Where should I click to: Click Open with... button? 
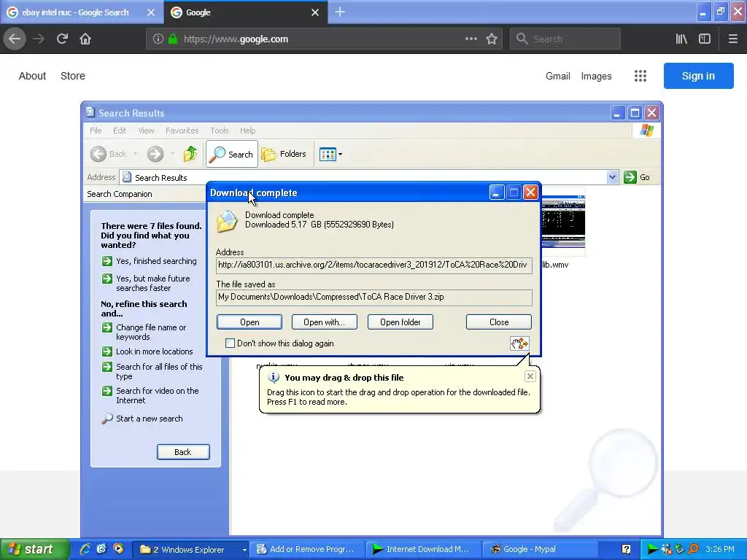[x=325, y=322]
